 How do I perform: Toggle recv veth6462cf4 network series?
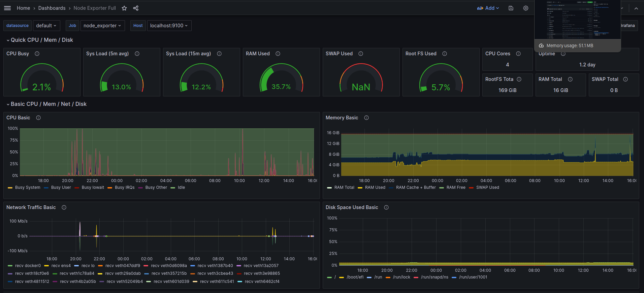pos(262,282)
